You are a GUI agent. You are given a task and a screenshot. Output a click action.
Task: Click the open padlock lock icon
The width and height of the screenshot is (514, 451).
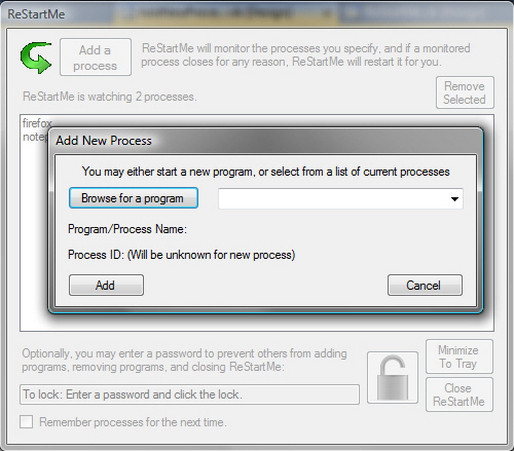tap(392, 377)
